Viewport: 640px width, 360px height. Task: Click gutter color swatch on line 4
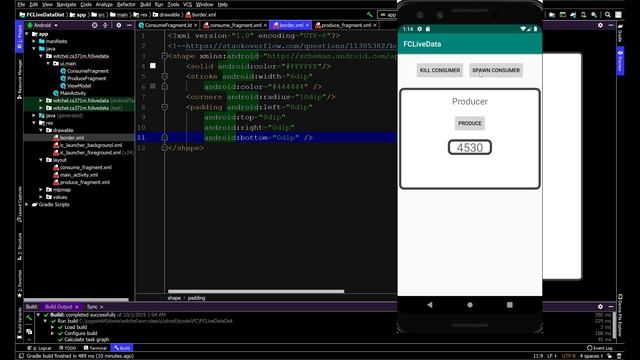click(x=153, y=66)
